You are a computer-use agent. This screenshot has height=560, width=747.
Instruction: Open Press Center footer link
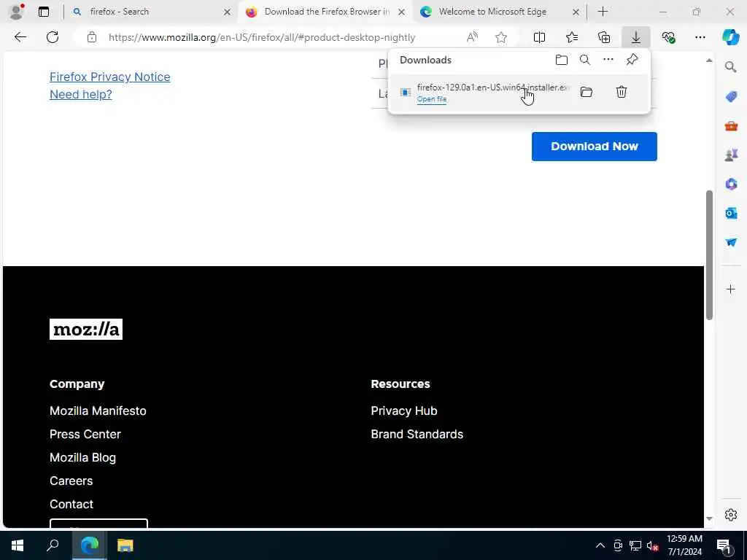tap(85, 434)
